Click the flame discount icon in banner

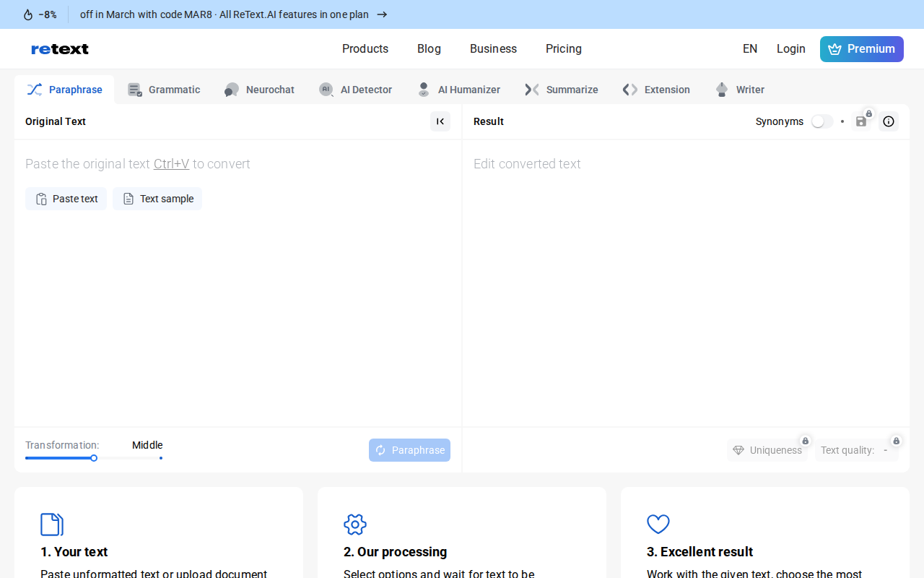28,14
